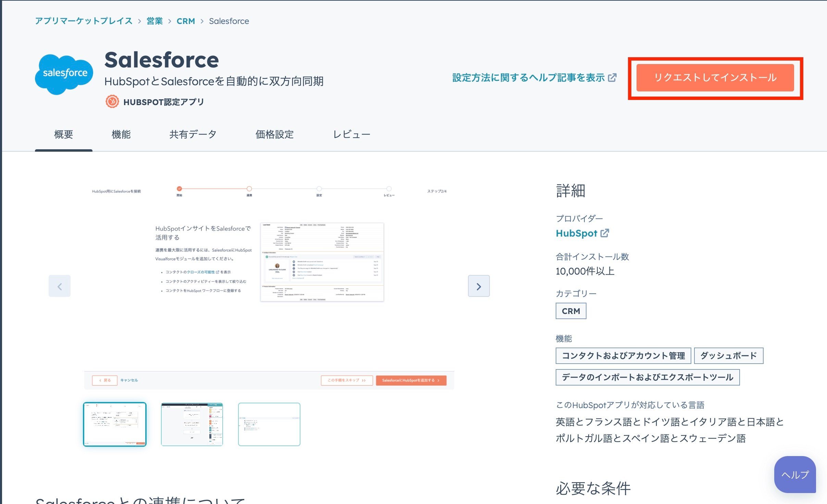The height and width of the screenshot is (504, 827).
Task: Open the HubSpot provider link
Action: [577, 233]
